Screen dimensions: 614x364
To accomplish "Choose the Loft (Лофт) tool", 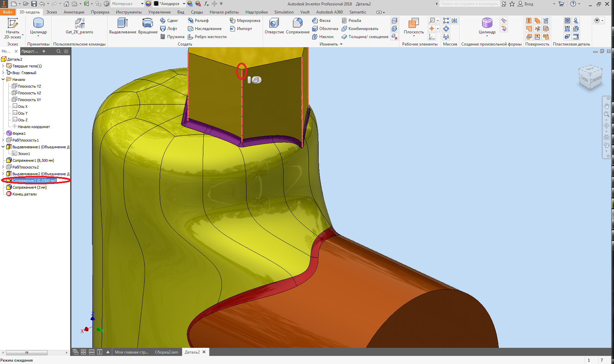I will tap(169, 29).
